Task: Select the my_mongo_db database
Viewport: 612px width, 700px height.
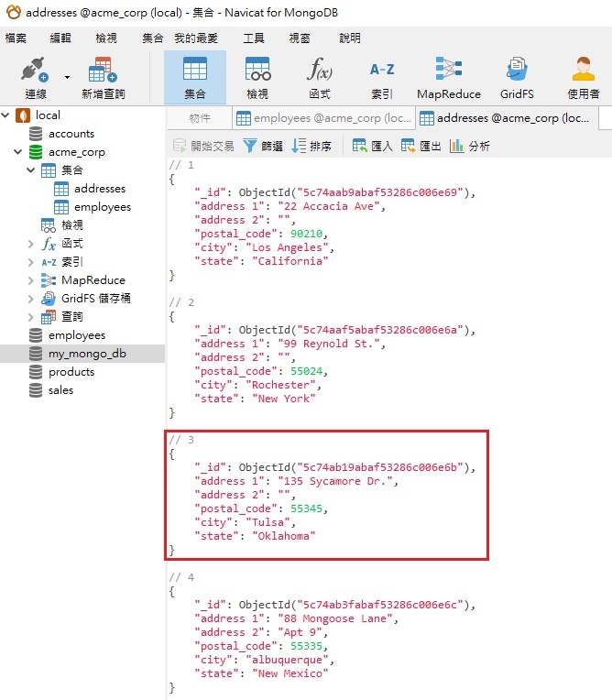Action: click(86, 354)
